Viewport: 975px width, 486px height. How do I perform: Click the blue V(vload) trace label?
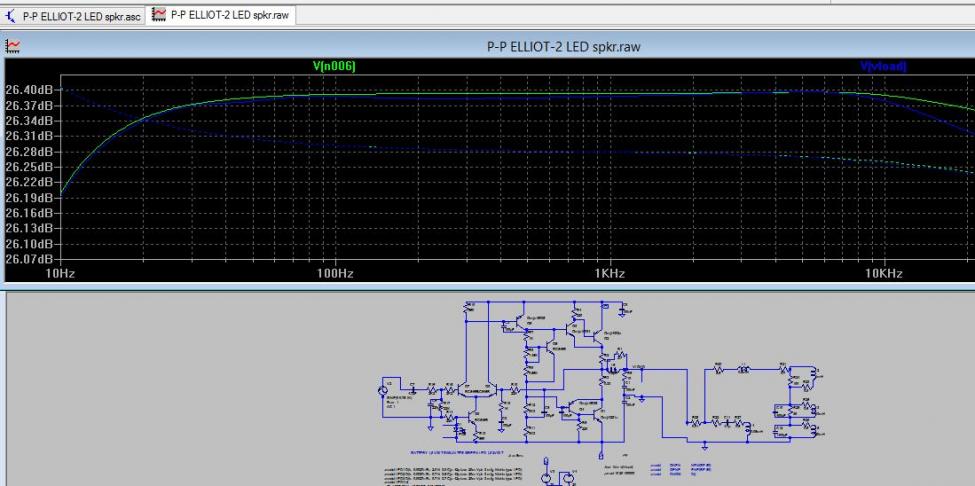click(883, 66)
